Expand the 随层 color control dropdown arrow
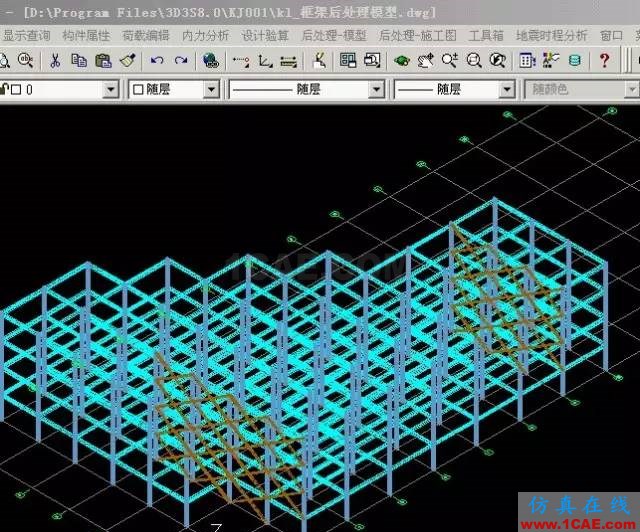 [x=211, y=89]
